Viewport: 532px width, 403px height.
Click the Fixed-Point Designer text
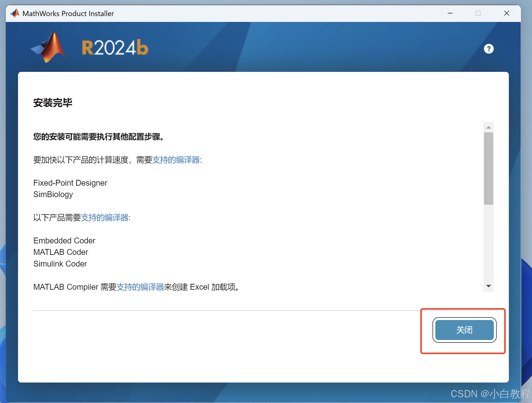(70, 183)
